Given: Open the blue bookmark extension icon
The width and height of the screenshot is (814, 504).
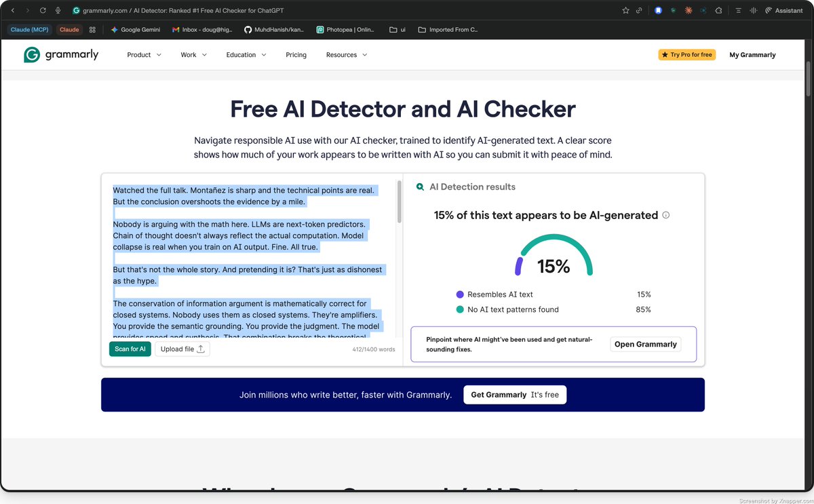Looking at the screenshot, I should click(x=658, y=10).
